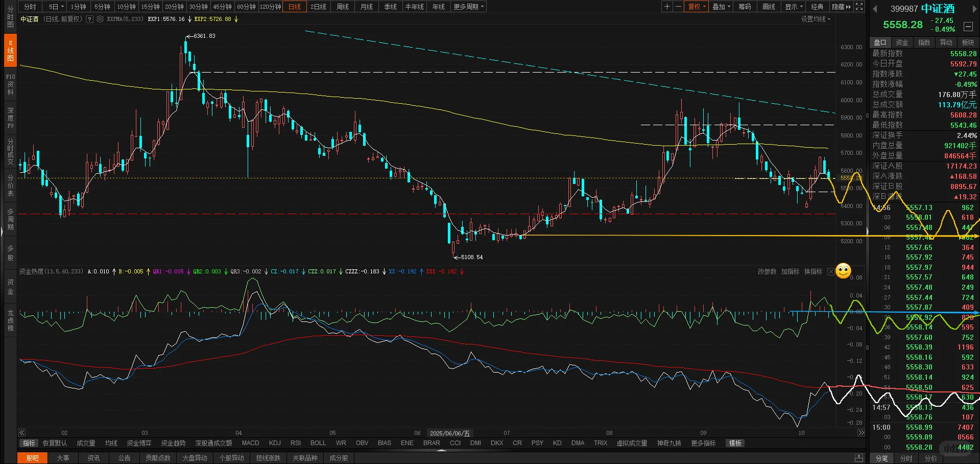This screenshot has height=464, width=980.
Task: Toggle the 筹码 chip distribution display
Action: pyautogui.click(x=745, y=7)
